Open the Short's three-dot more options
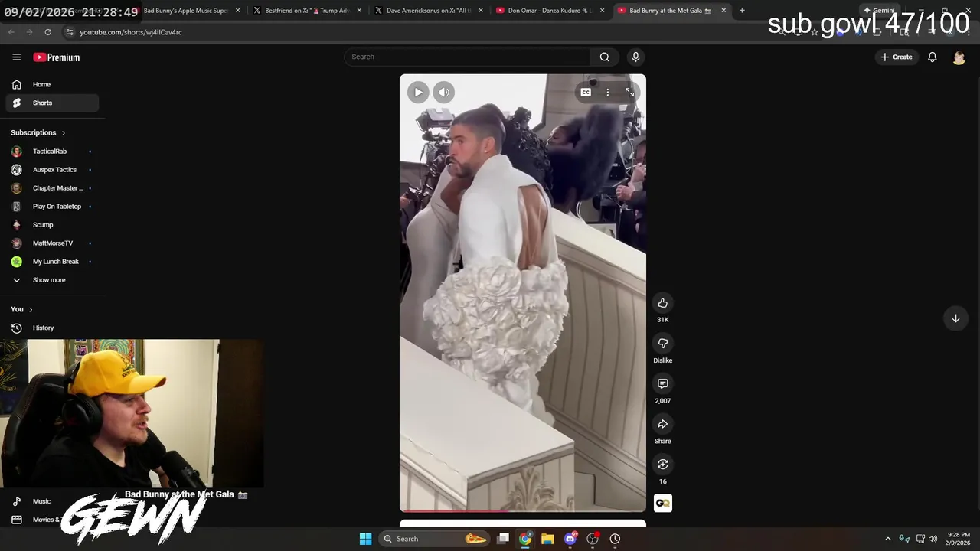The width and height of the screenshot is (980, 551). [608, 93]
